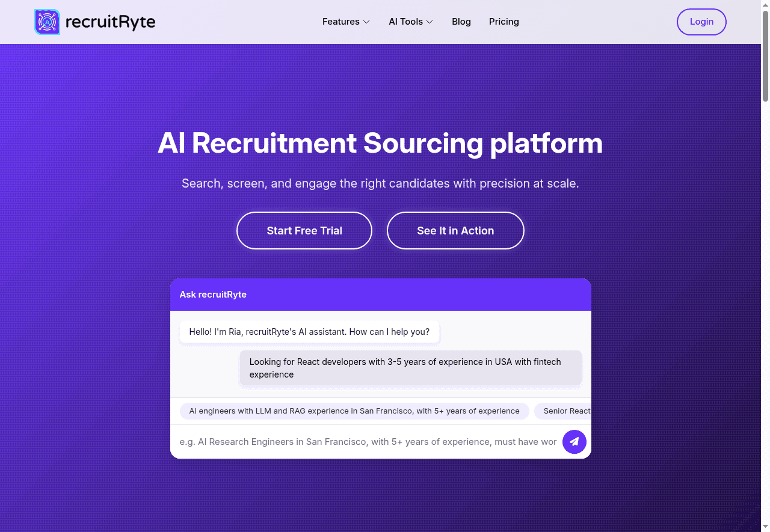Navigate to the Blog page
Image resolution: width=770 pixels, height=532 pixels.
pyautogui.click(x=461, y=22)
